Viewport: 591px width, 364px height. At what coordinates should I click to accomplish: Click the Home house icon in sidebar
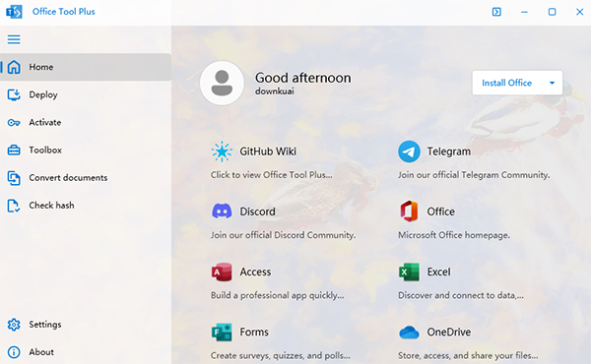point(14,67)
